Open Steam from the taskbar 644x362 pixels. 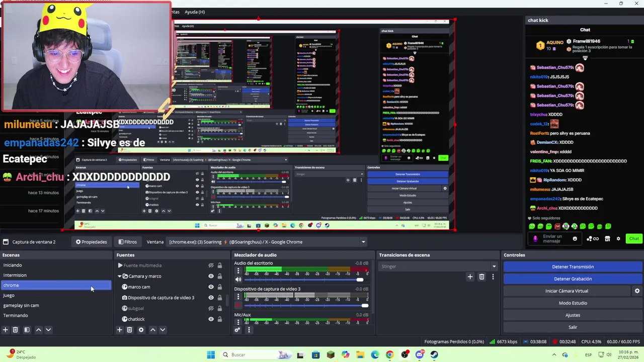(434, 355)
